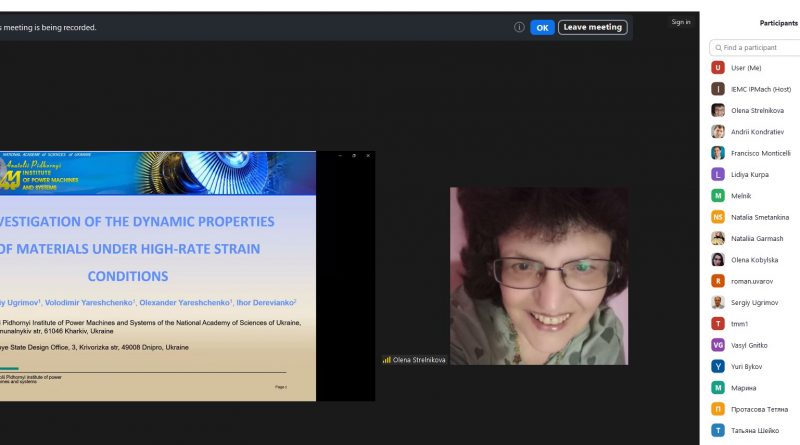Click Francisco Monticelli's profile picture
The width and height of the screenshot is (800, 445).
718,153
